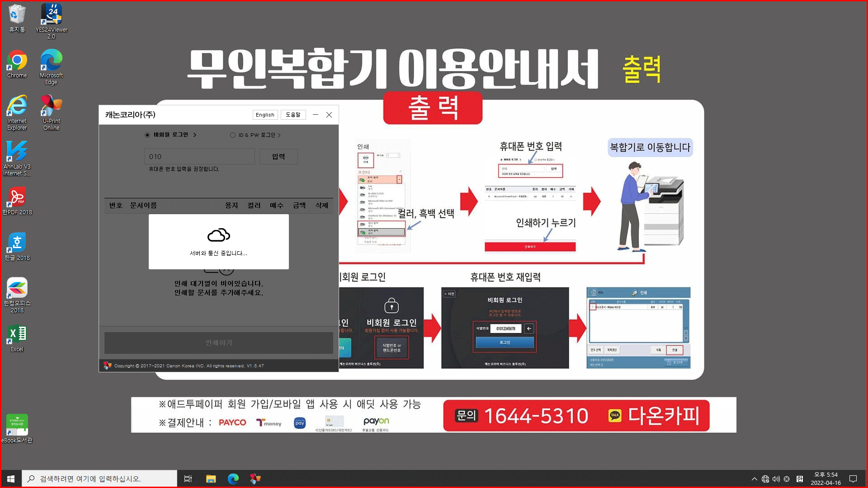The height and width of the screenshot is (488, 868).
Task: Select the 비회원 로그인 radio button
Action: tap(147, 135)
